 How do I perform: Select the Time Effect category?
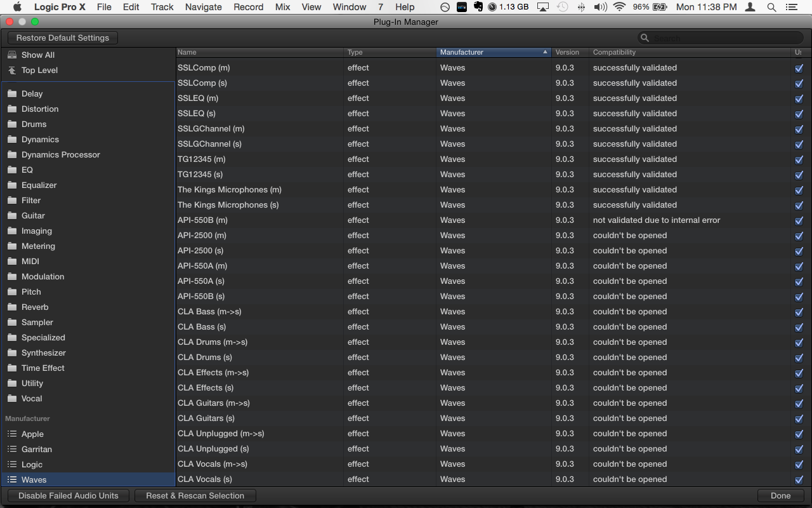coord(88,368)
